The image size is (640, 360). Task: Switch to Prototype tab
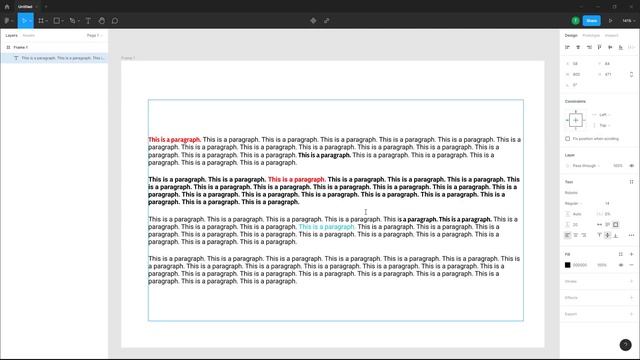(x=591, y=36)
